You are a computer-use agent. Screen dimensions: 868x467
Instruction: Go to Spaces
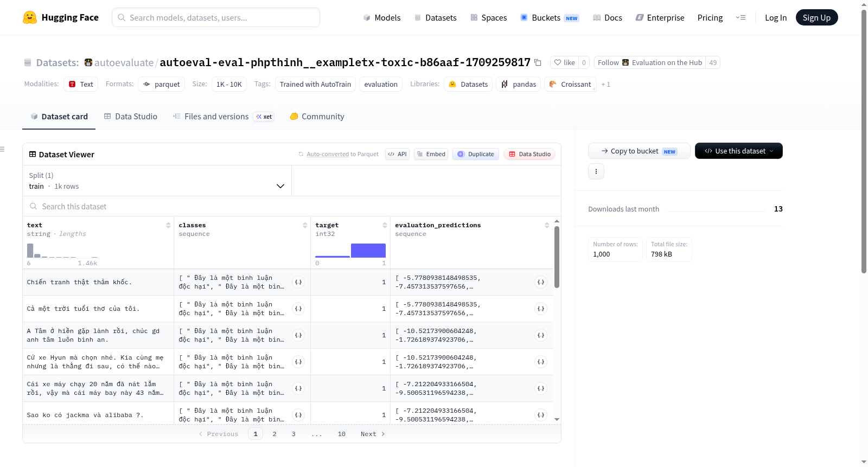point(489,17)
